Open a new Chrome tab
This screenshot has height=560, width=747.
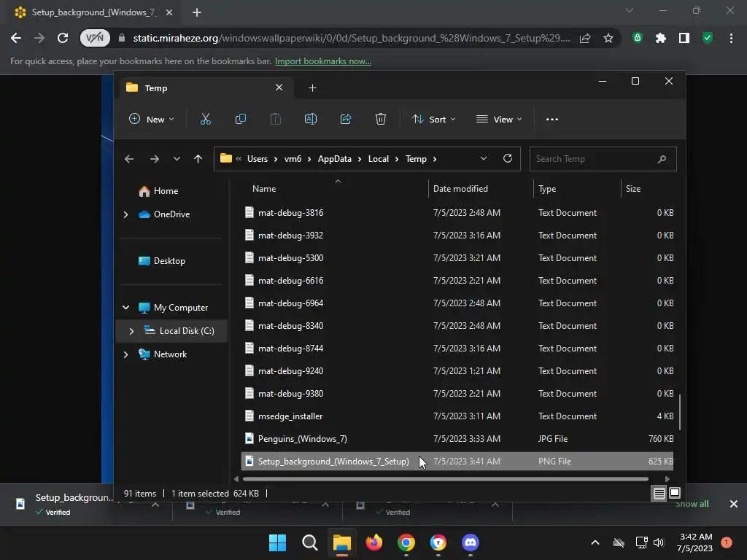pyautogui.click(x=197, y=12)
